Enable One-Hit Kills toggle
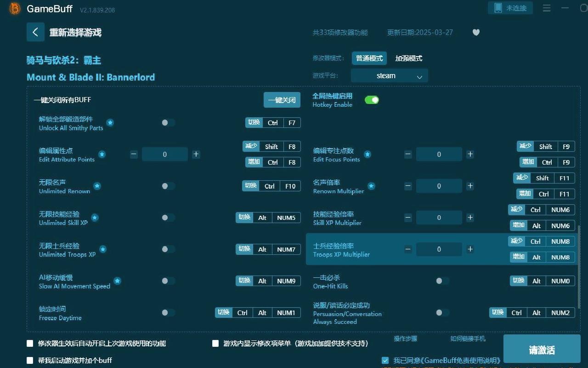 (442, 281)
